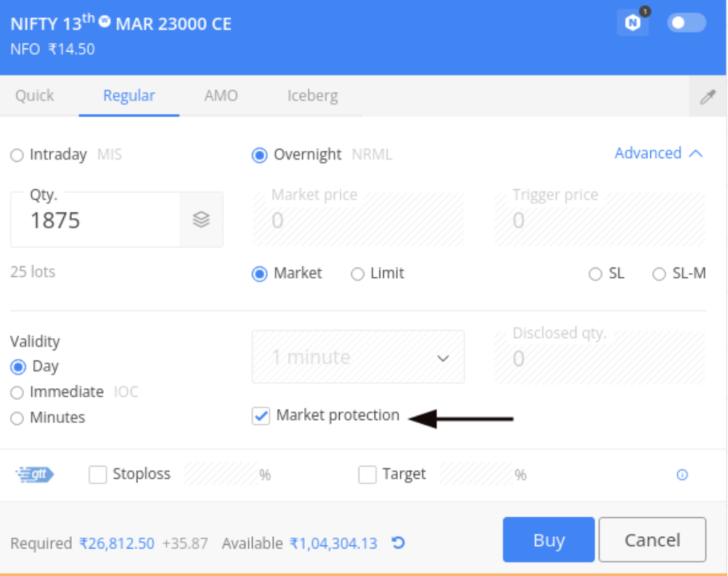Screen dimensions: 728x576
Task: Switch to the Quick tab
Action: (35, 96)
